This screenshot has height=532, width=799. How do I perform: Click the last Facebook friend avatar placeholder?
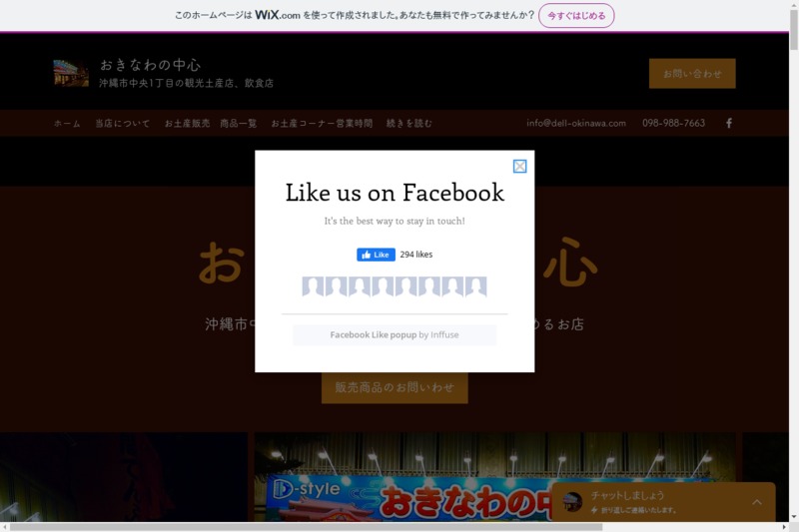[x=476, y=287]
